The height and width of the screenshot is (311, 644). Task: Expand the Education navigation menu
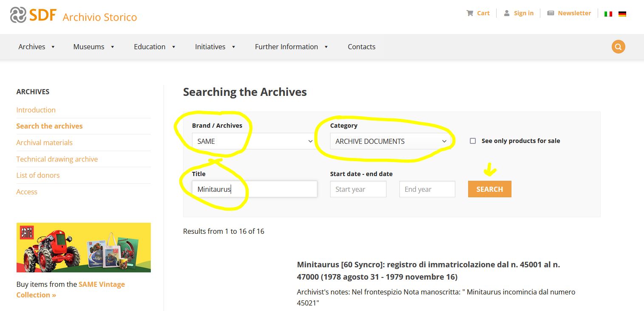coord(155,47)
